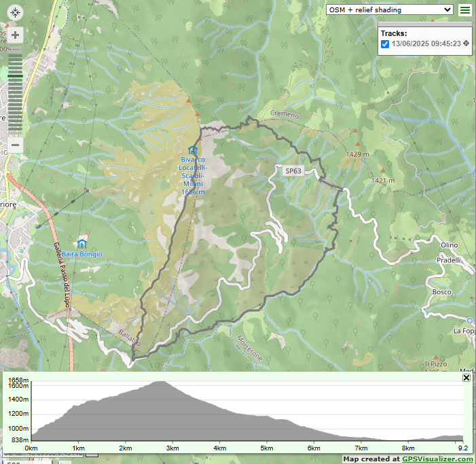Open the green hamburger menu icon
The width and height of the screenshot is (476, 464).
[465, 10]
